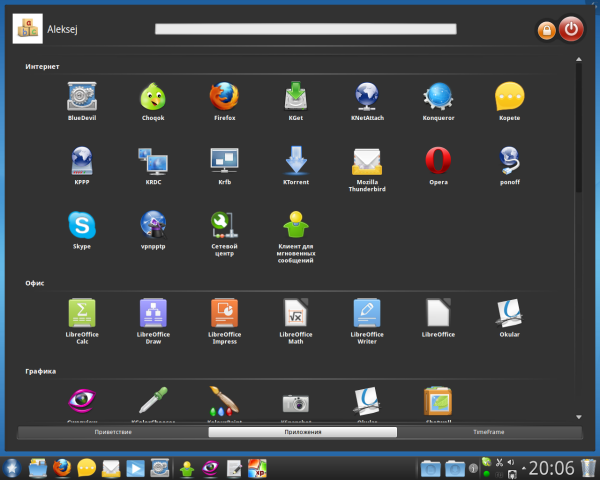Open LibreOffice Math

(295, 321)
